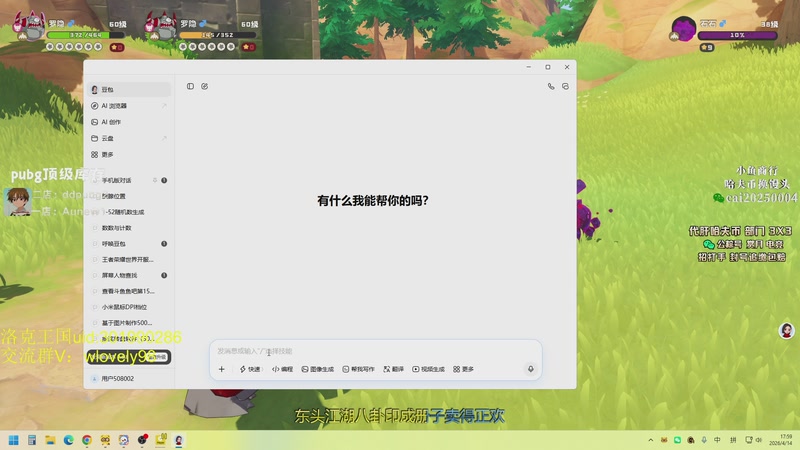Screen dimensions: 800x450
Task: Select the 翻译 translate skill
Action: click(x=393, y=369)
